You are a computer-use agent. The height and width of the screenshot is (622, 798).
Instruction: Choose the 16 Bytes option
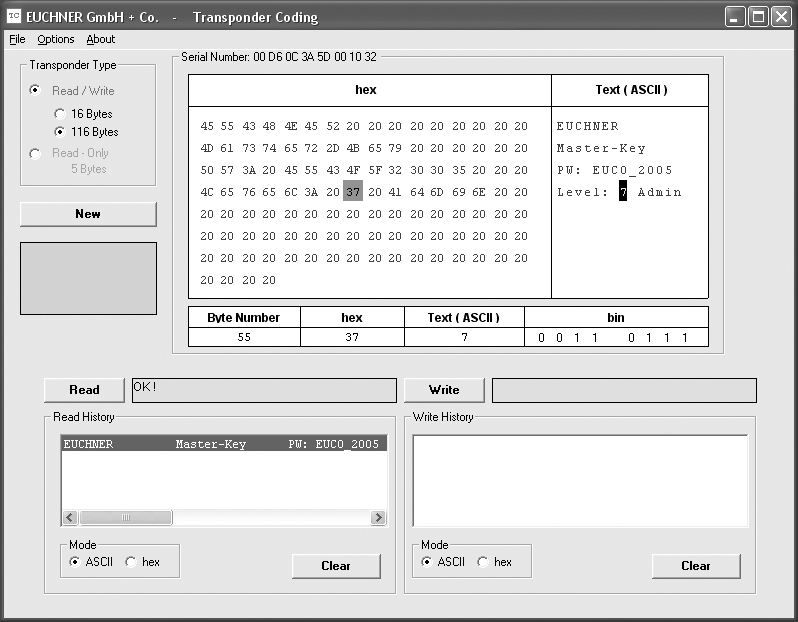click(61, 114)
